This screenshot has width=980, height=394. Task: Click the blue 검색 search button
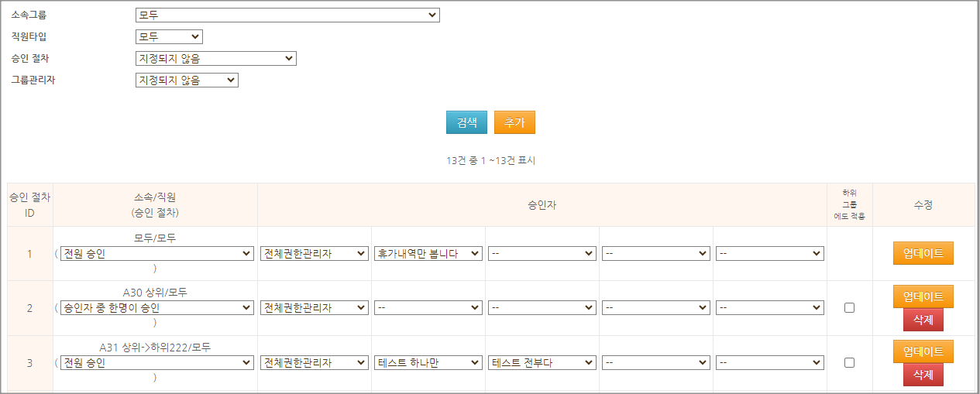[x=466, y=122]
